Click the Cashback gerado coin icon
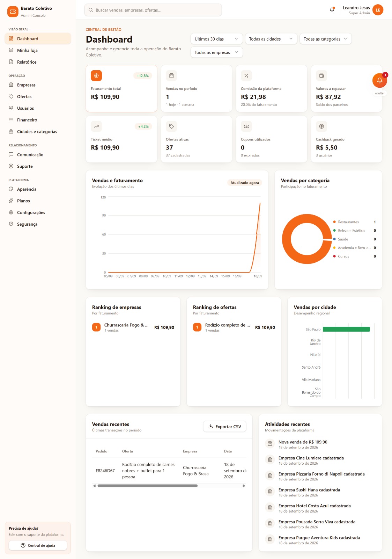 click(x=321, y=126)
